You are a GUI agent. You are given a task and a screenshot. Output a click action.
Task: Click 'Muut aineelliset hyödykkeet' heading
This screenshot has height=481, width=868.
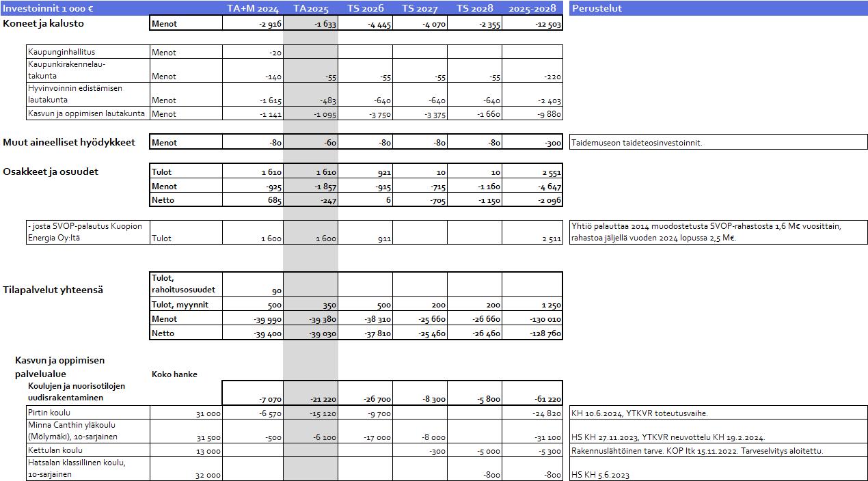69,142
